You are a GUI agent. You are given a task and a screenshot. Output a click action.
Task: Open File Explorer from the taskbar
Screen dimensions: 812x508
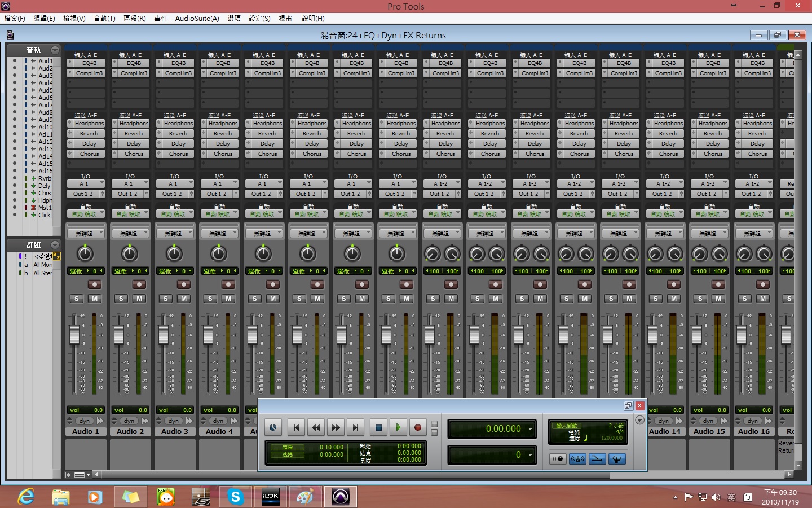click(61, 497)
